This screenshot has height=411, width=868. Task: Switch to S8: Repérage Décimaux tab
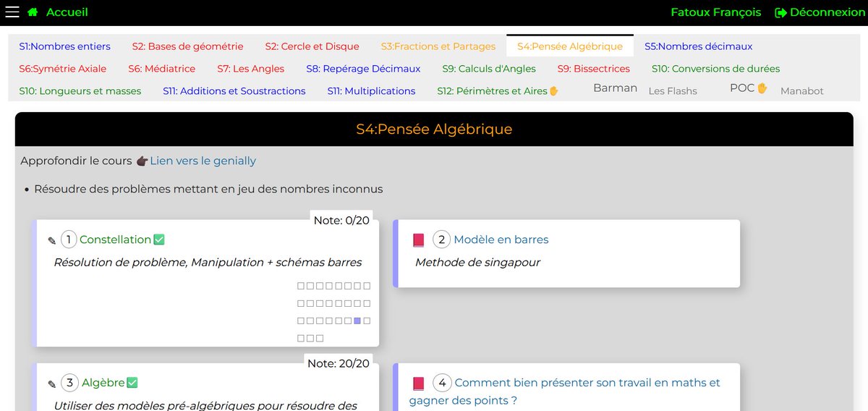363,69
